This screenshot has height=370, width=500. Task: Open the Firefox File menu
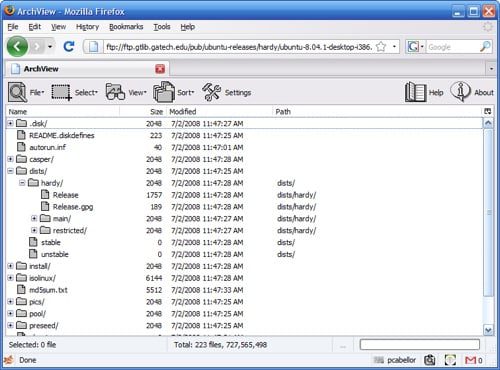pyautogui.click(x=13, y=27)
